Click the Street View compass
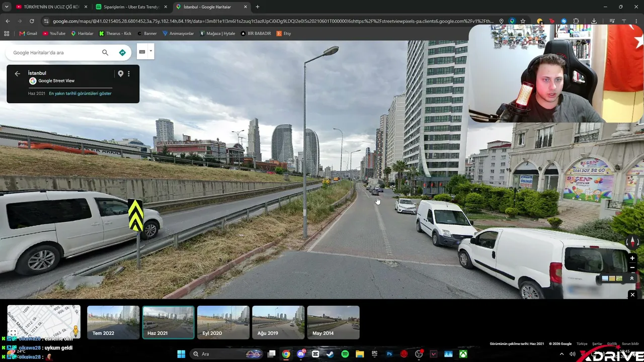The image size is (644, 362). click(x=632, y=242)
